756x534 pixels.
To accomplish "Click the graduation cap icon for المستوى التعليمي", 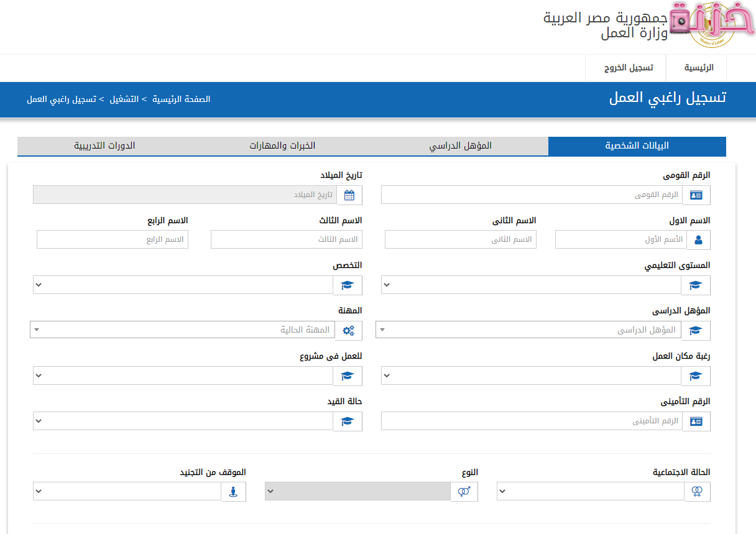I will (x=696, y=285).
